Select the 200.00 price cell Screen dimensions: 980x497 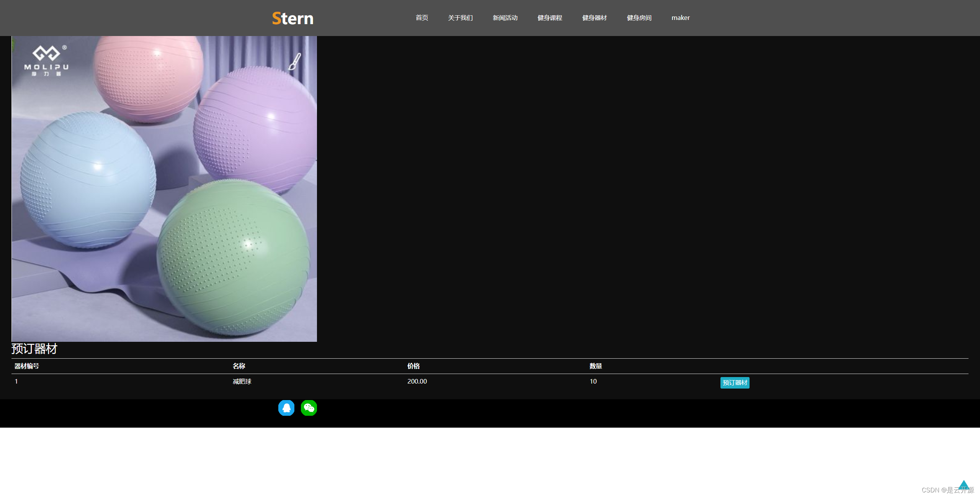pyautogui.click(x=417, y=381)
